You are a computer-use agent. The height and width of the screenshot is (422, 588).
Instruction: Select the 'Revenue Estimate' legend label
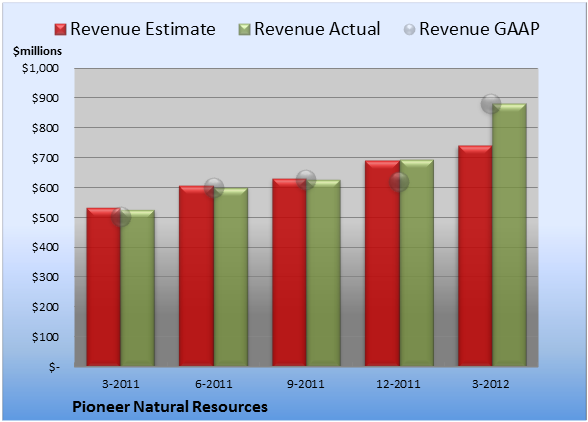pyautogui.click(x=143, y=29)
